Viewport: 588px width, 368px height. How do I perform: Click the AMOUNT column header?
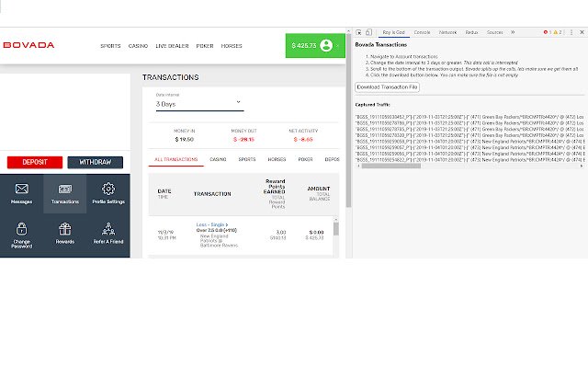(x=319, y=189)
